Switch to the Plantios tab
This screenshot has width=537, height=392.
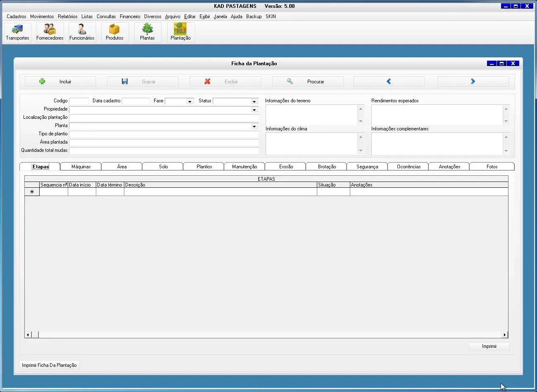204,167
